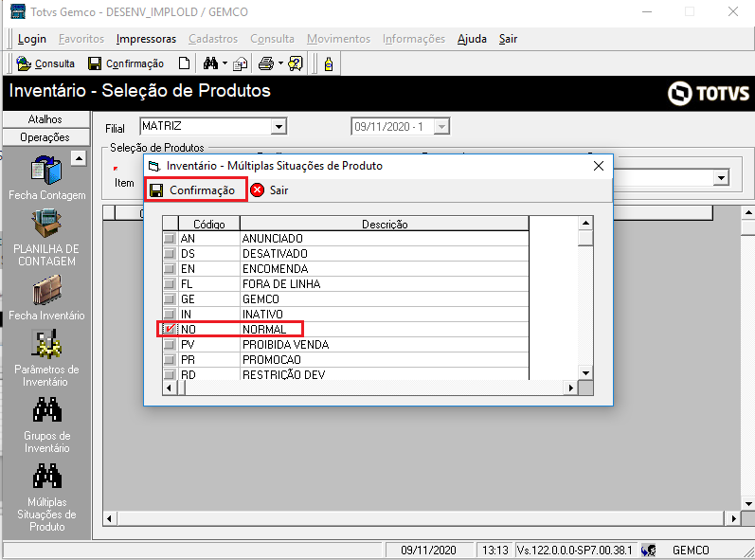This screenshot has width=755, height=560.
Task: Select the Operações sidebar tab
Action: 45,137
